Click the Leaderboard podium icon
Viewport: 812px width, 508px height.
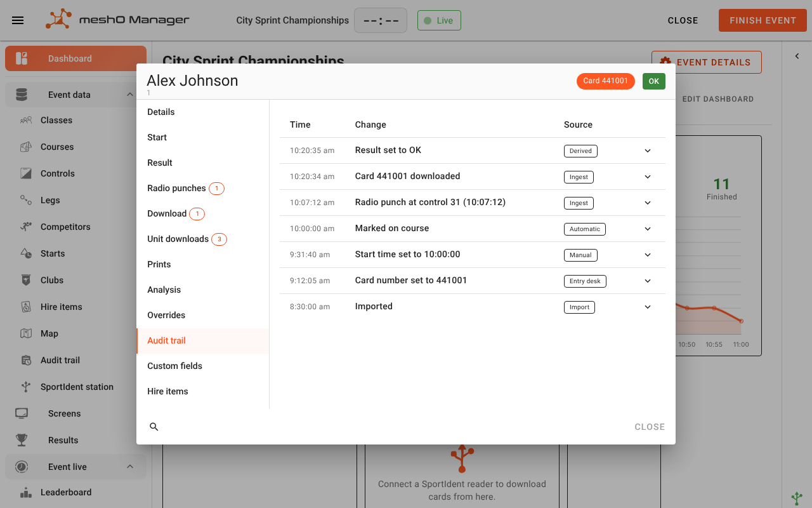coord(26,492)
